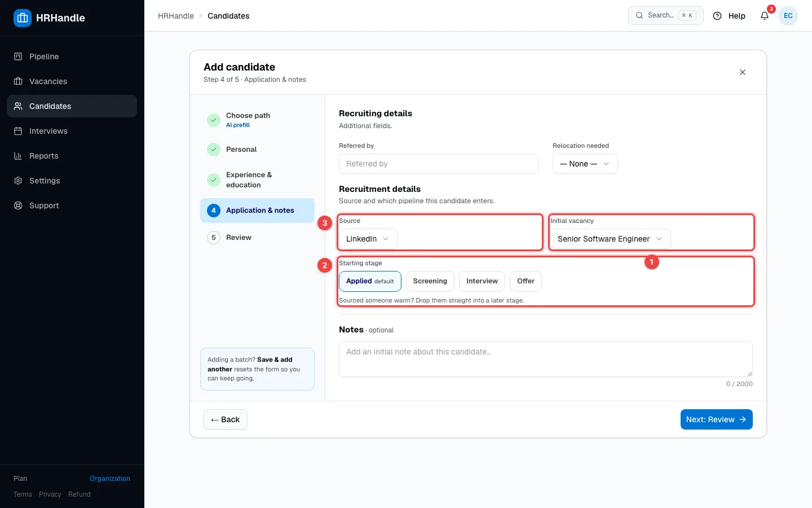Open the Interviews page
Screen dimensions: 812x508
coord(72,131)
